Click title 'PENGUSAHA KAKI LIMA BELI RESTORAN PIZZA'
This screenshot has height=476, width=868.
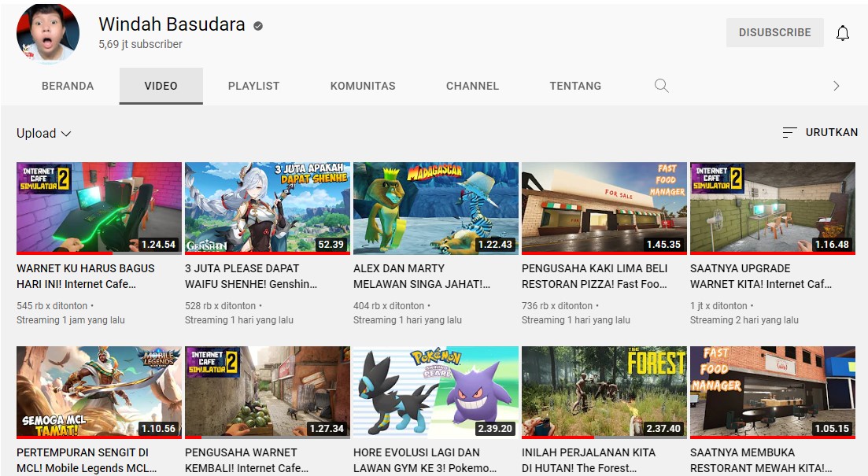(594, 276)
